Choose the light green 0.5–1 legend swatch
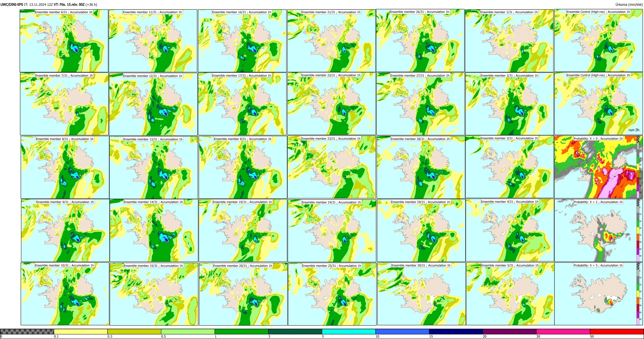Viewport: 644px width, 339px height. [188, 332]
